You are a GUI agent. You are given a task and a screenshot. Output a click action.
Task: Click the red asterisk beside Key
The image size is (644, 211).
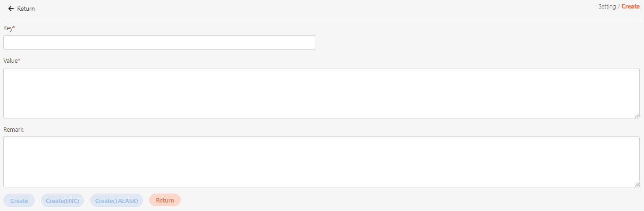[14, 28]
